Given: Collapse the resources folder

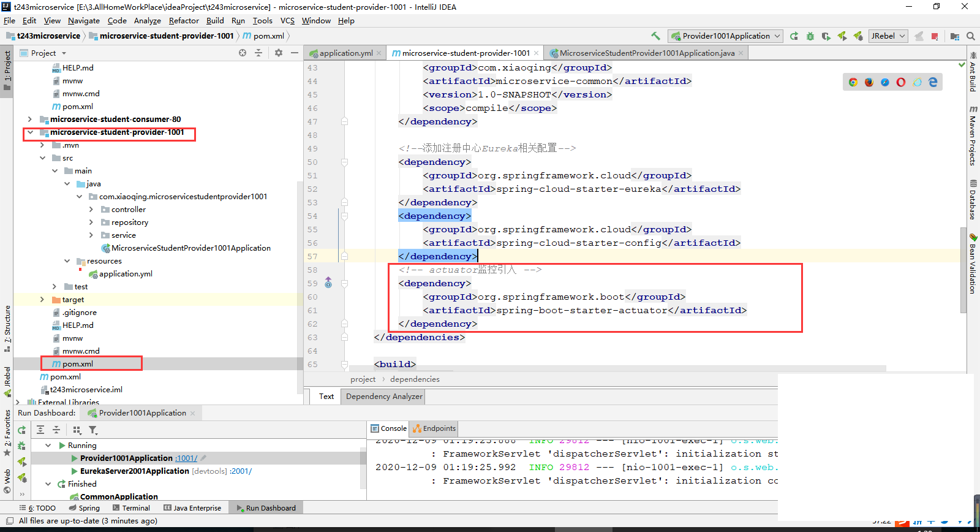Looking at the screenshot, I should [x=67, y=261].
